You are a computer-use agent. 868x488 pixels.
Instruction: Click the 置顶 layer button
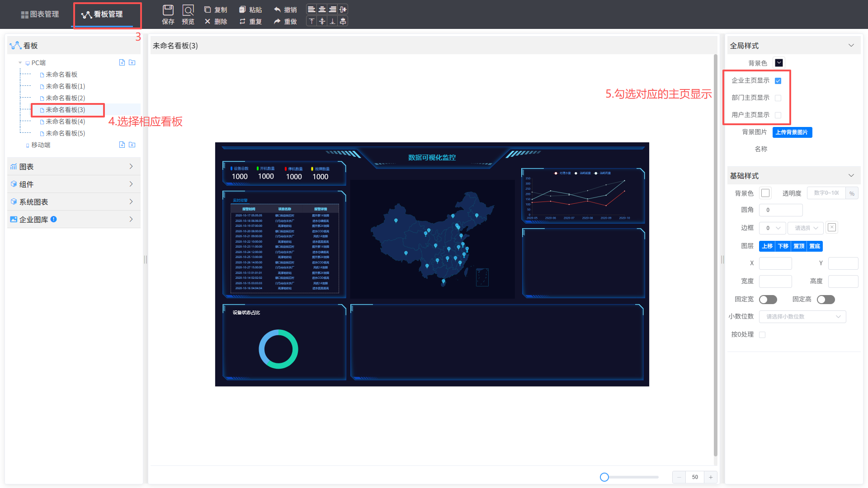(799, 246)
